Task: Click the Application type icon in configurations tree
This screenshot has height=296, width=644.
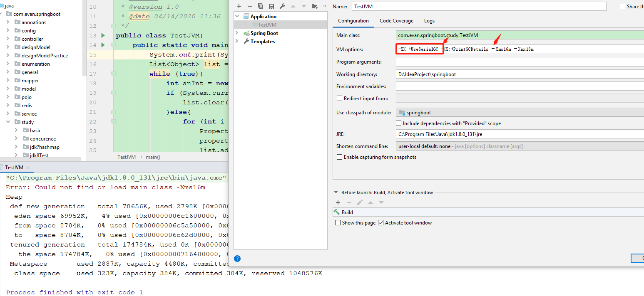Action: pyautogui.click(x=246, y=17)
